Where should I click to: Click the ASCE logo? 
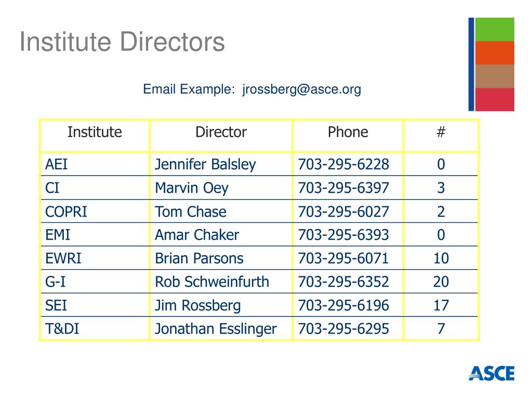click(x=491, y=373)
